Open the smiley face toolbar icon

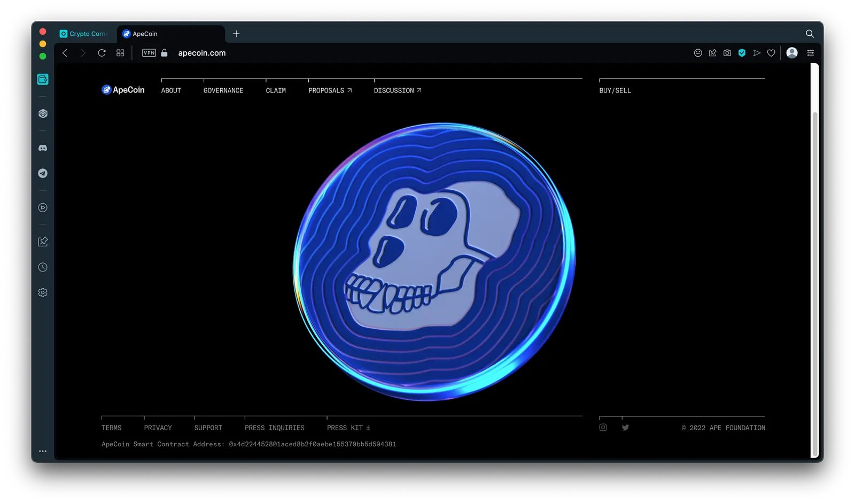[x=698, y=53]
